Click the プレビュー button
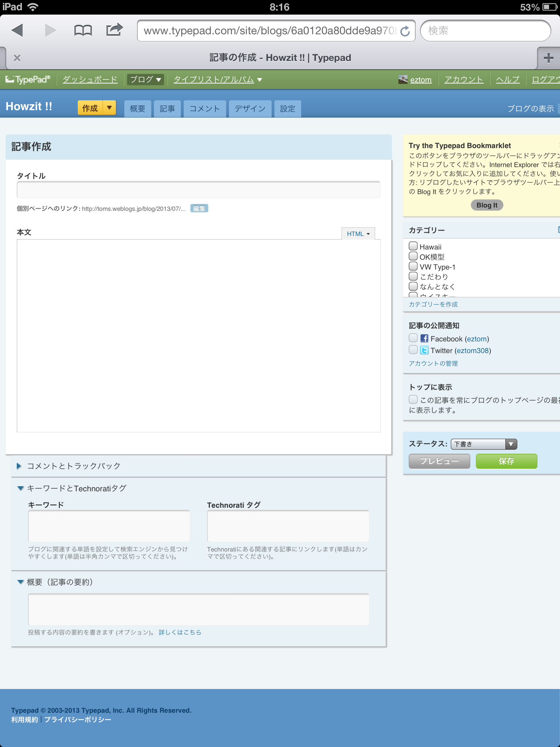 (x=439, y=461)
